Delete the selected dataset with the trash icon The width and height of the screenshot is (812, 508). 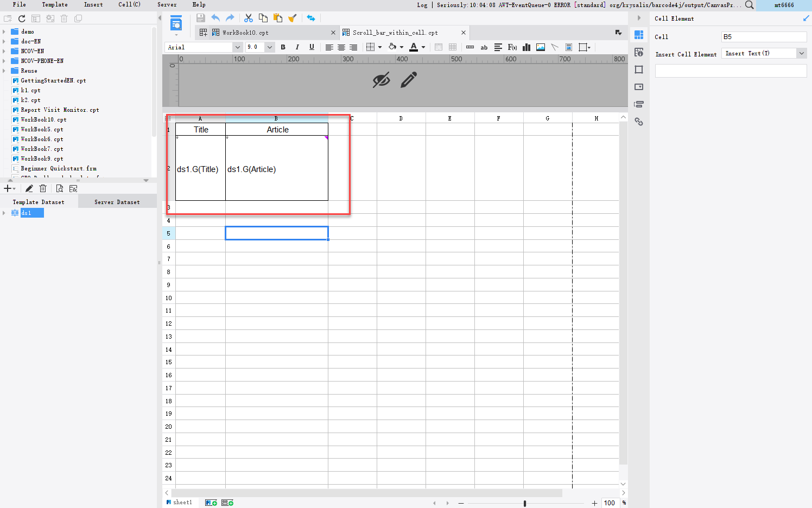click(x=43, y=188)
